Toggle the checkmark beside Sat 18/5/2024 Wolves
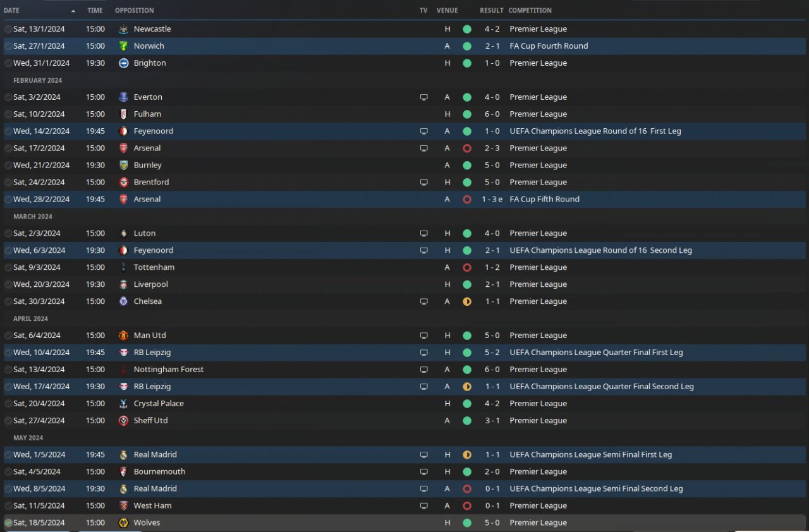809x532 pixels. (x=8, y=523)
